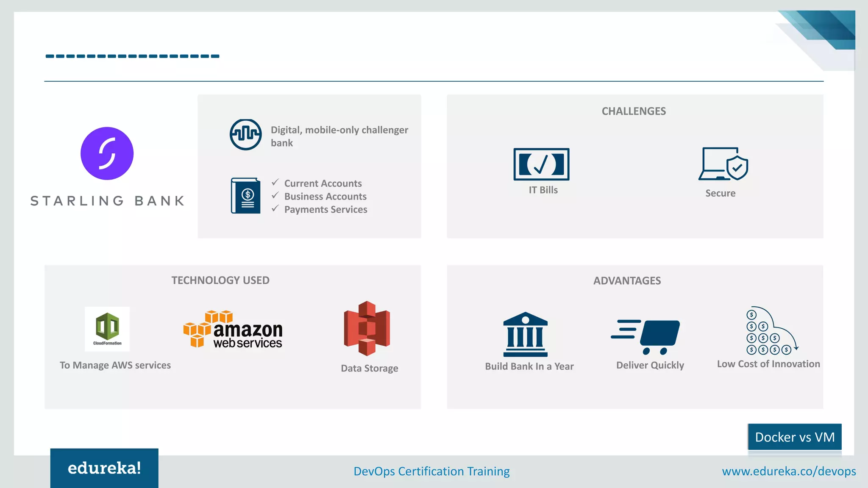Select 'Build Bank In a Year' caption
Viewport: 868px width, 488px height.
tap(529, 366)
